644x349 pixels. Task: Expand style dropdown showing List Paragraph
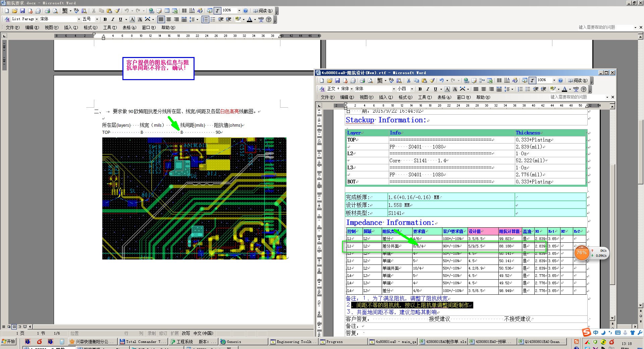37,19
